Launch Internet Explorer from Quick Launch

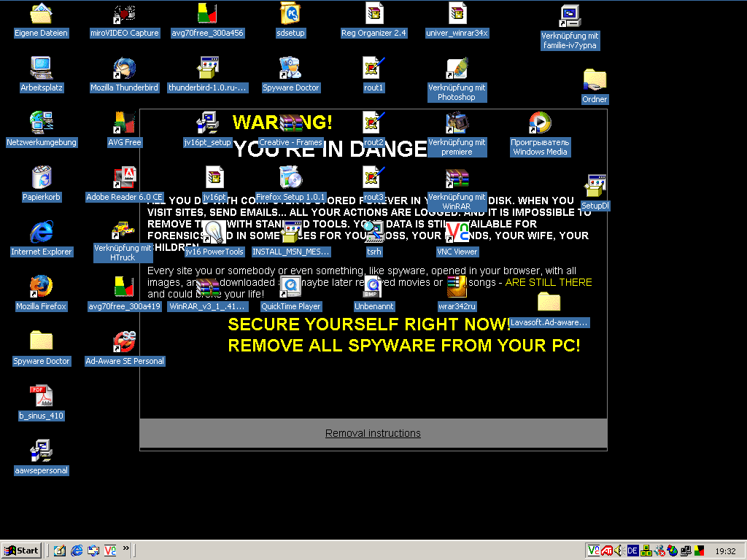coord(76,551)
